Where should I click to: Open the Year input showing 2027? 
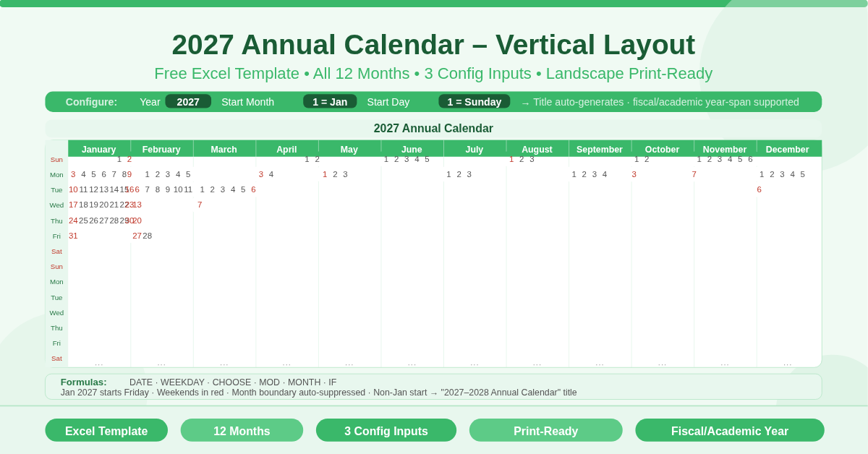188,101
